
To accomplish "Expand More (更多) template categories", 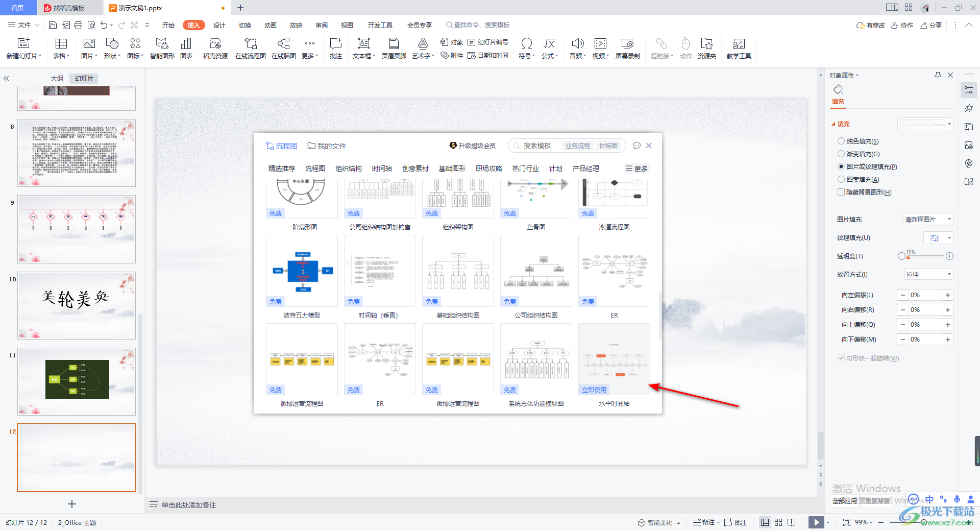I will pos(636,169).
